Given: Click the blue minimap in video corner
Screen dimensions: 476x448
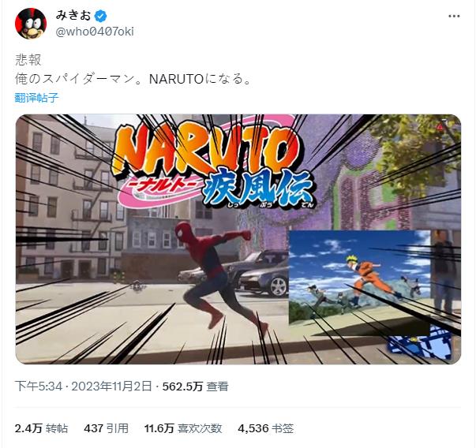Looking at the screenshot, I should [x=420, y=347].
